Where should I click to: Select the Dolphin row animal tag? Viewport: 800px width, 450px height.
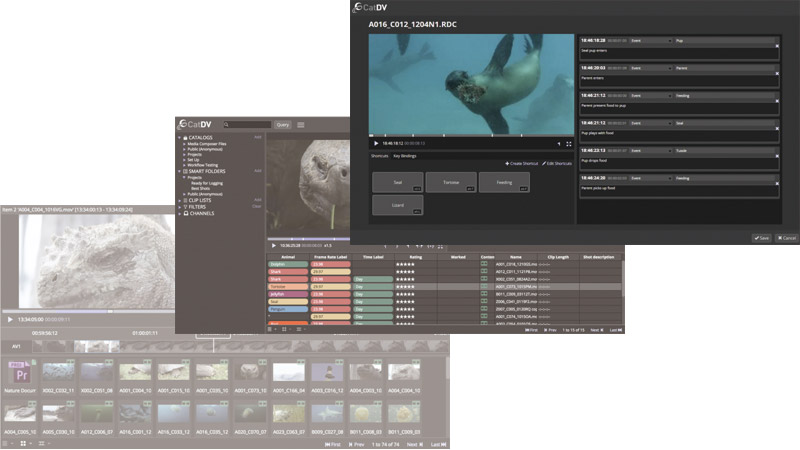[x=288, y=264]
